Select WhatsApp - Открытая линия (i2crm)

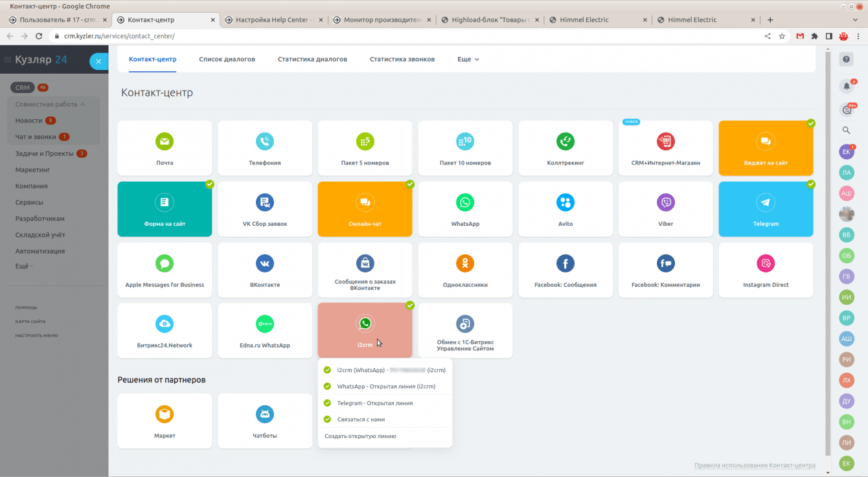[x=385, y=386]
